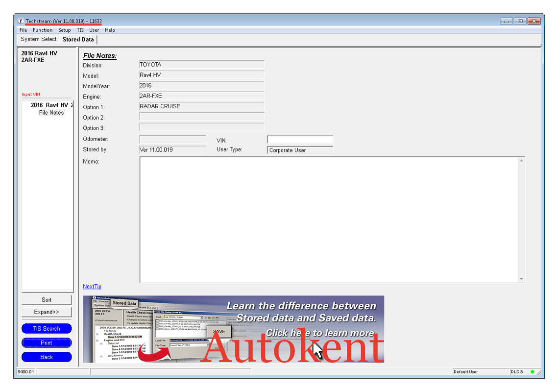Click the window resize grip corner
Image resolution: width=558 pixels, height=392 pixels.
(539, 372)
